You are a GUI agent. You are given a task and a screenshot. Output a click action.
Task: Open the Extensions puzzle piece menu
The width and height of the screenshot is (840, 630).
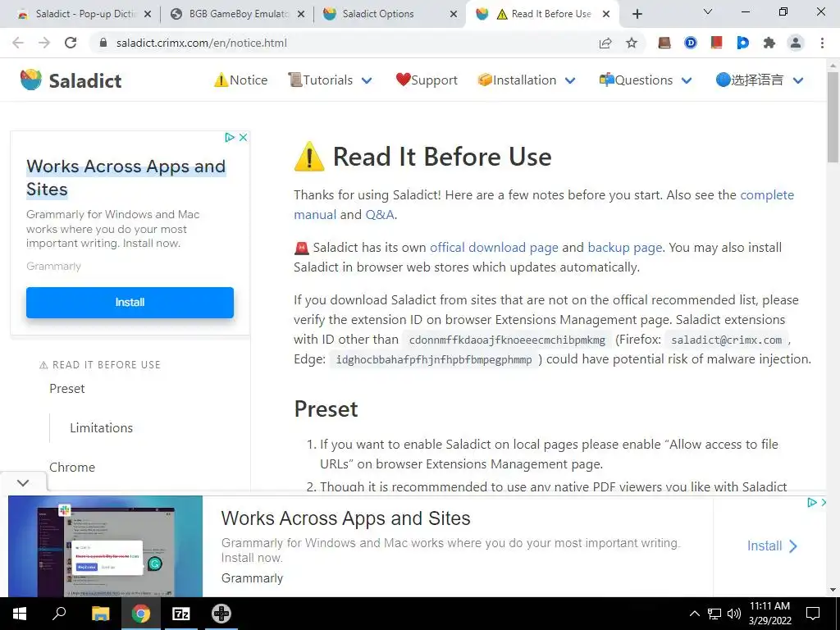769,43
